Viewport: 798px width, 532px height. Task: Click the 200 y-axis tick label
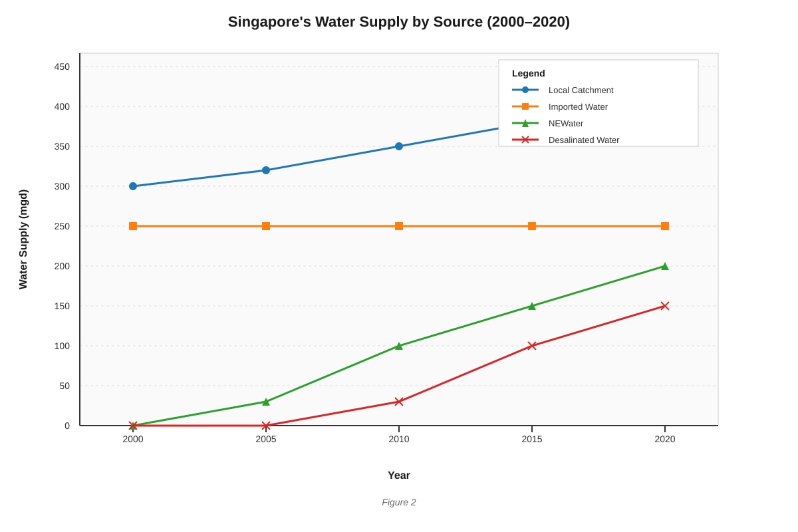click(x=62, y=266)
